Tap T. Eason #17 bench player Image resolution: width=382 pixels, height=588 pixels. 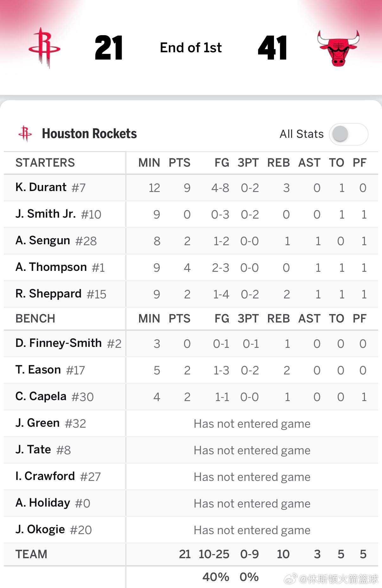50,370
